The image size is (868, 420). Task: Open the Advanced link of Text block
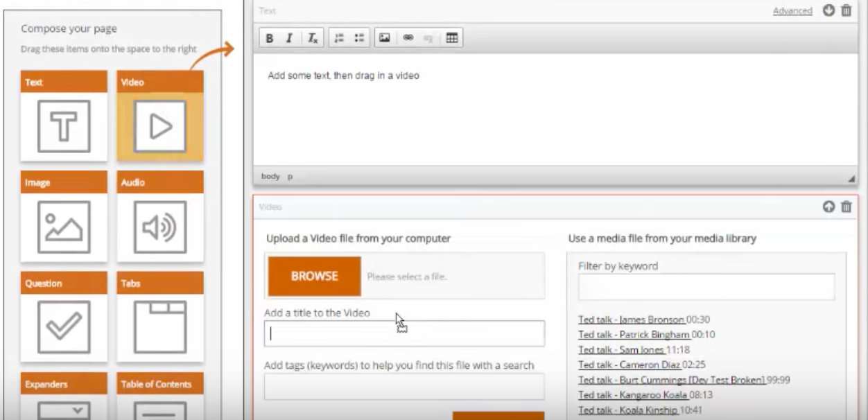(793, 11)
